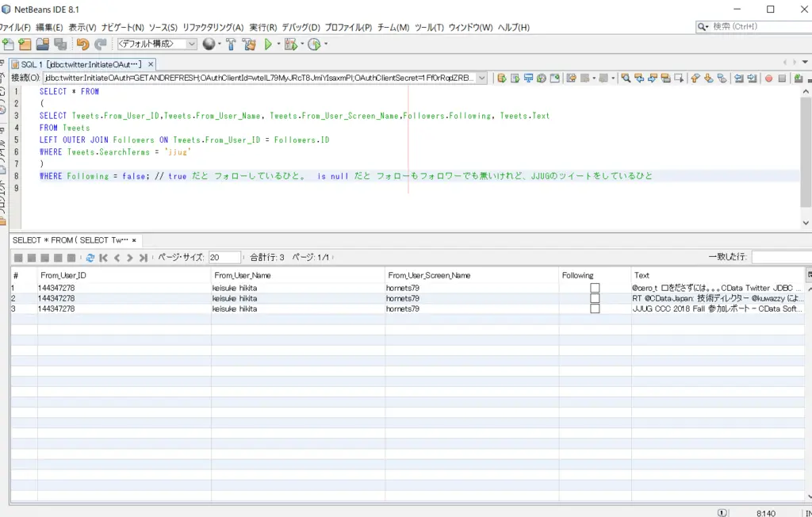812x517 pixels.
Task: Open the connection string dropdown
Action: point(484,77)
